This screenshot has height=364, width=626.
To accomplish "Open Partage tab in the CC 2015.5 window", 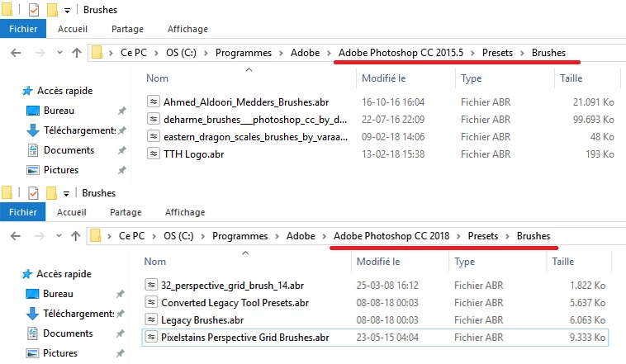I will point(127,29).
